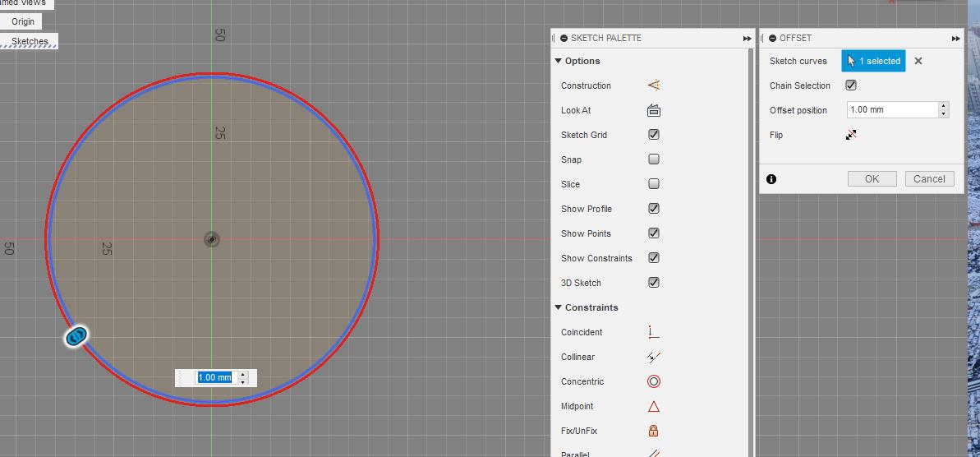Click the canvas 1.00 mm offset input

point(214,377)
